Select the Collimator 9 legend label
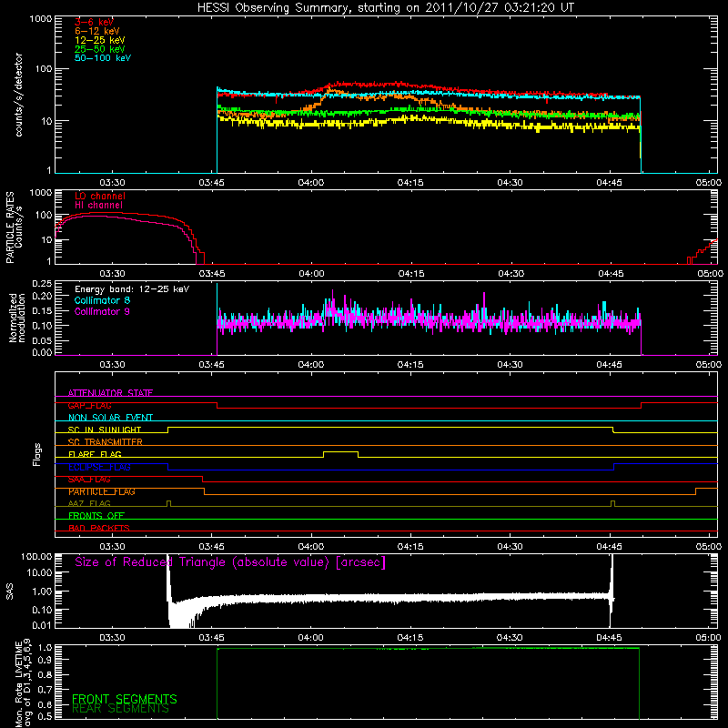 point(102,311)
